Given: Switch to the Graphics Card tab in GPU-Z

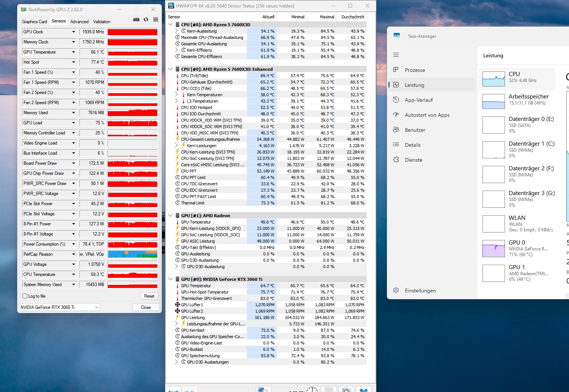Looking at the screenshot, I should [34, 21].
